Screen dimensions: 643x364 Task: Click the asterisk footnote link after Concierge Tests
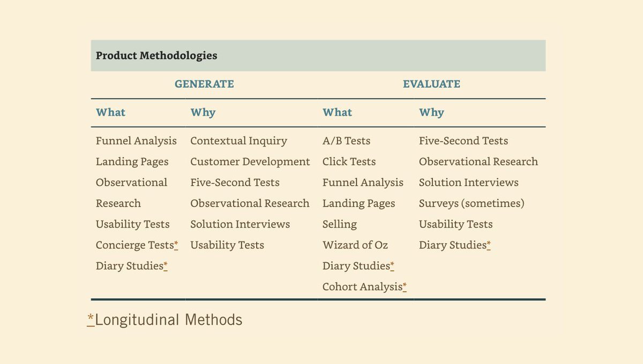click(x=176, y=245)
